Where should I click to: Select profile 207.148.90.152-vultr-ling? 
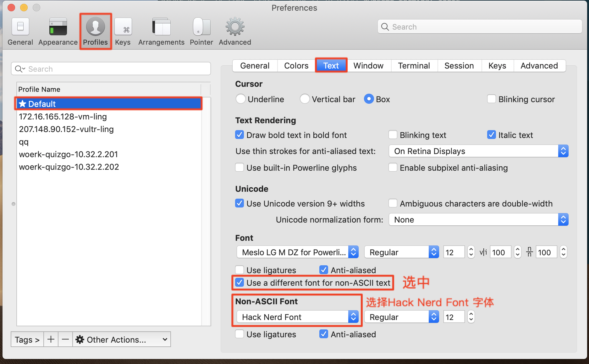[109, 129]
